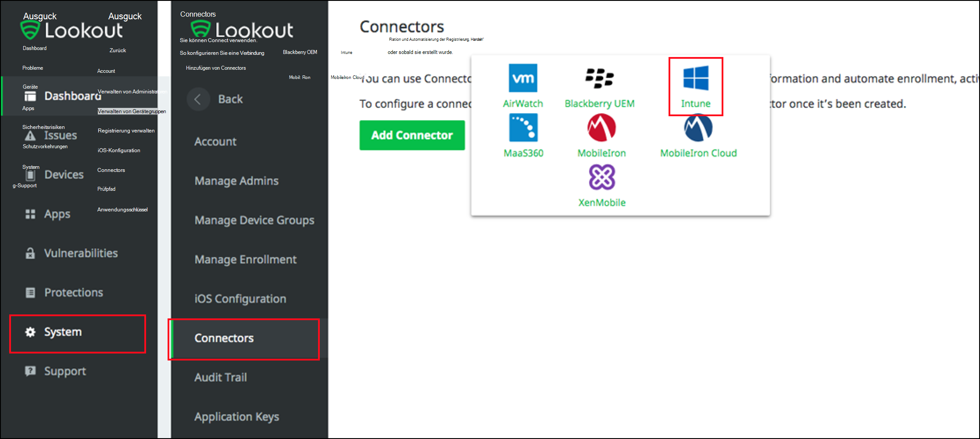This screenshot has width=980, height=439.
Task: Click the small 'Anwendungsschlüssel' overlay label
Action: 122,210
